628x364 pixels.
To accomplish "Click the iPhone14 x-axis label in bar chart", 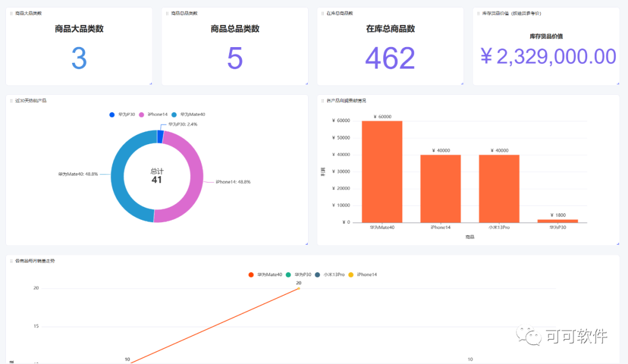I will [x=441, y=227].
